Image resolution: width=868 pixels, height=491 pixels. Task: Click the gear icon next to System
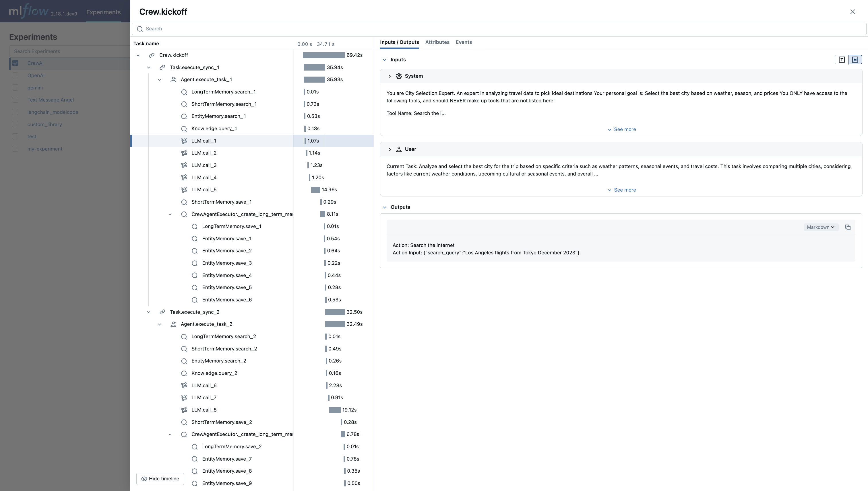399,76
